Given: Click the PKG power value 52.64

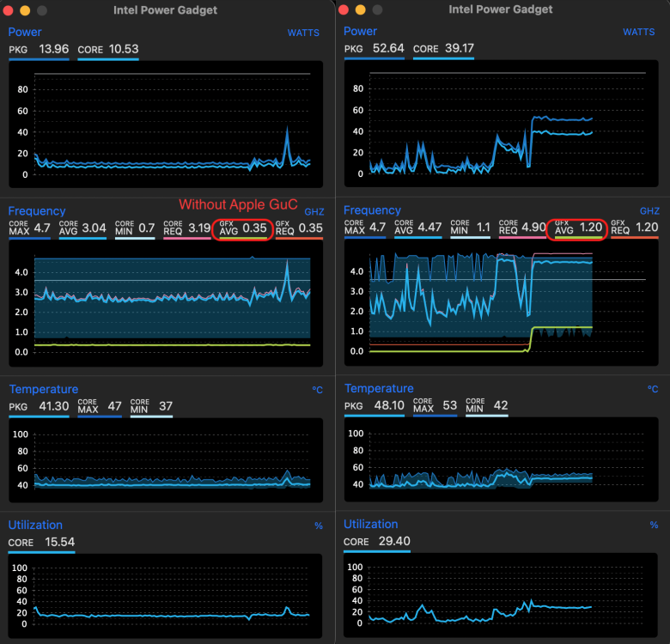Looking at the screenshot, I should [388, 48].
